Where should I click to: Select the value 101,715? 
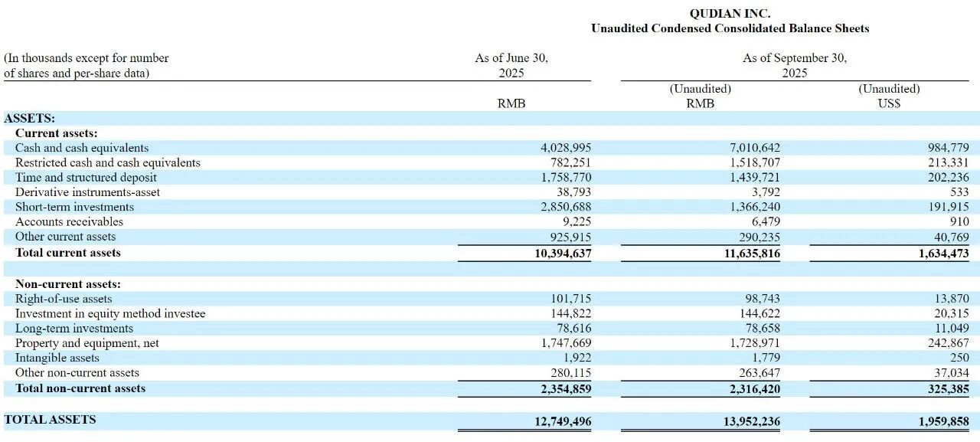point(571,299)
